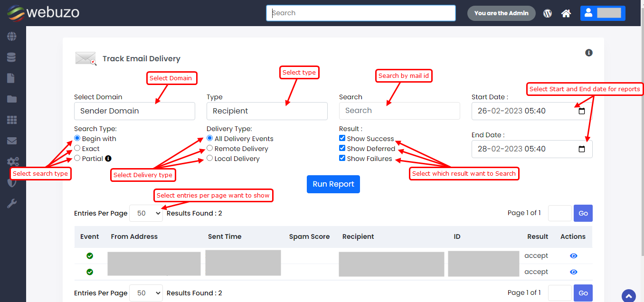The image size is (644, 302).
Task: Open the top Entries Per Page dropdown
Action: pyautogui.click(x=146, y=214)
